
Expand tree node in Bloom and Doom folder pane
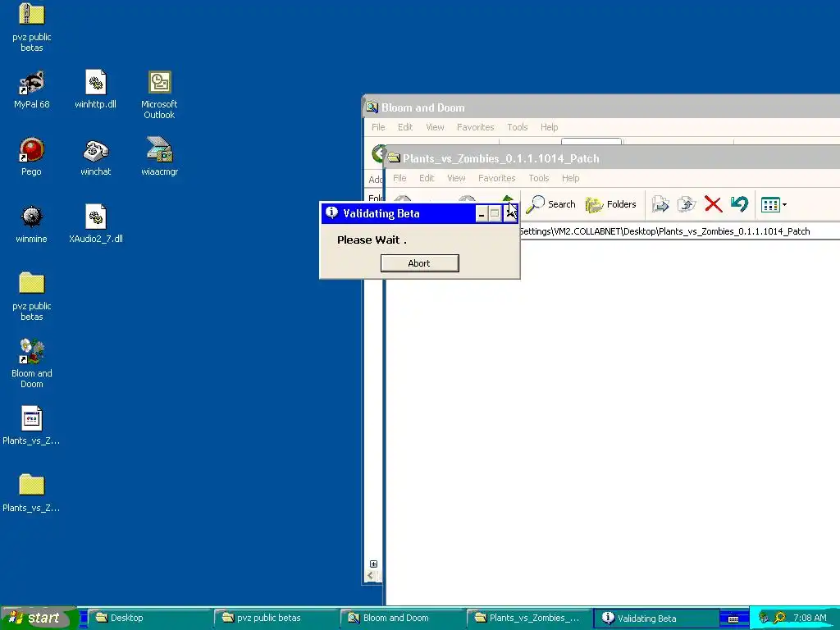click(373, 564)
